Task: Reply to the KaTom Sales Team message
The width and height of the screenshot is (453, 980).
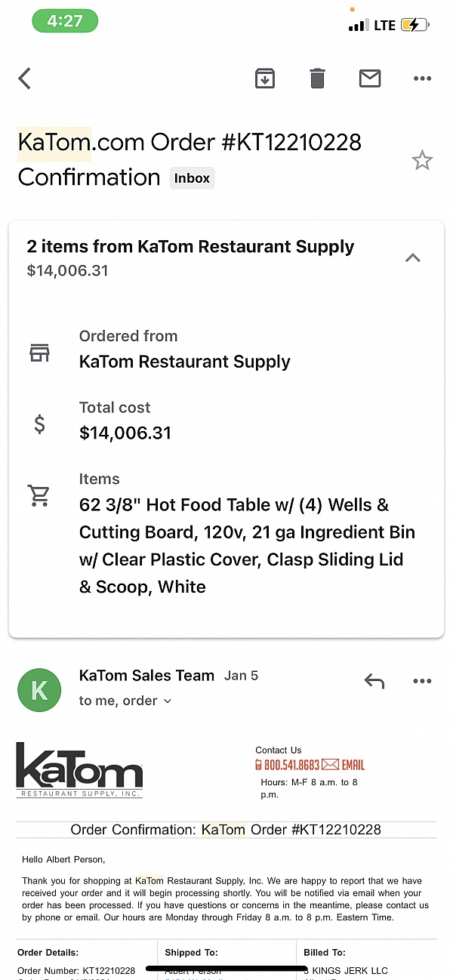Action: point(374,681)
